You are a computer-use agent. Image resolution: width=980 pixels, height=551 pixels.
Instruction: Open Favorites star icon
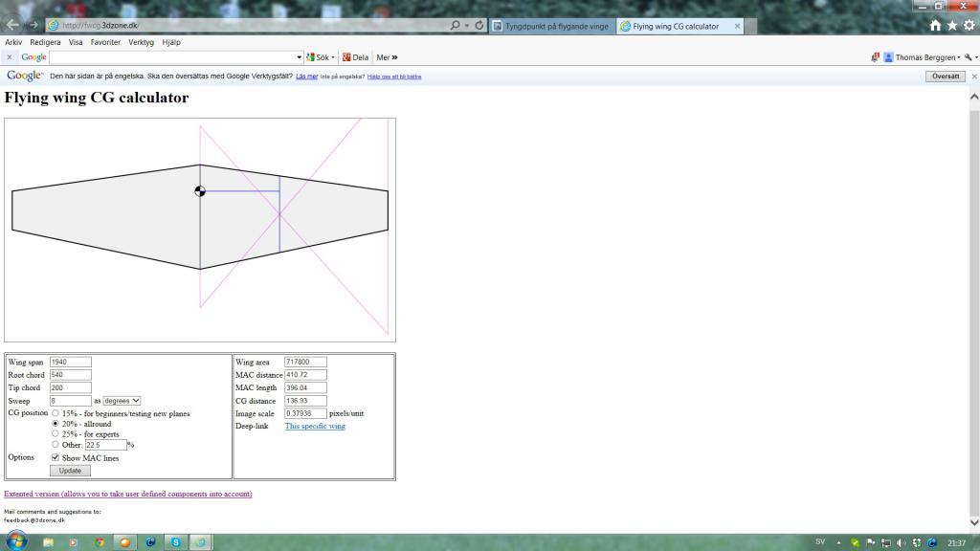point(952,26)
